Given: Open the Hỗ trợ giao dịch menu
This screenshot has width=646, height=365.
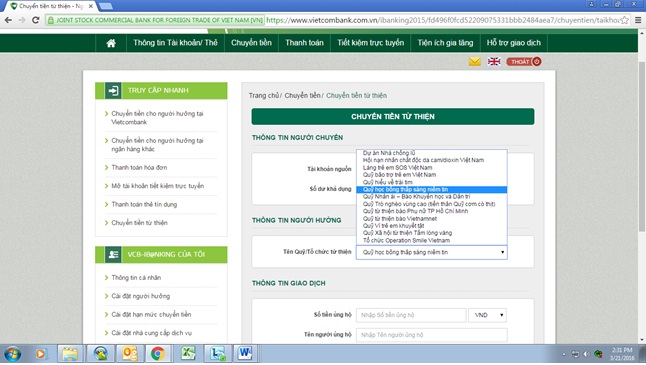Looking at the screenshot, I should coord(514,43).
